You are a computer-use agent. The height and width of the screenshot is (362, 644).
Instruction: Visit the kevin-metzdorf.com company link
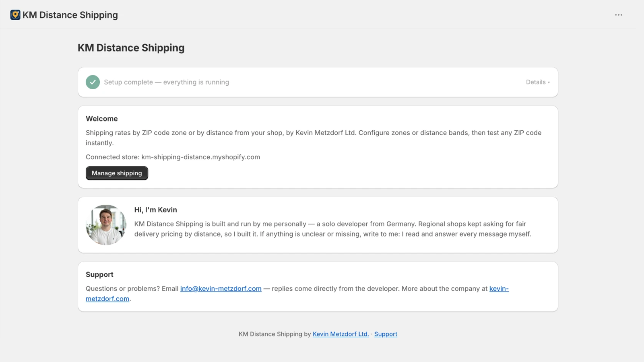[499, 289]
